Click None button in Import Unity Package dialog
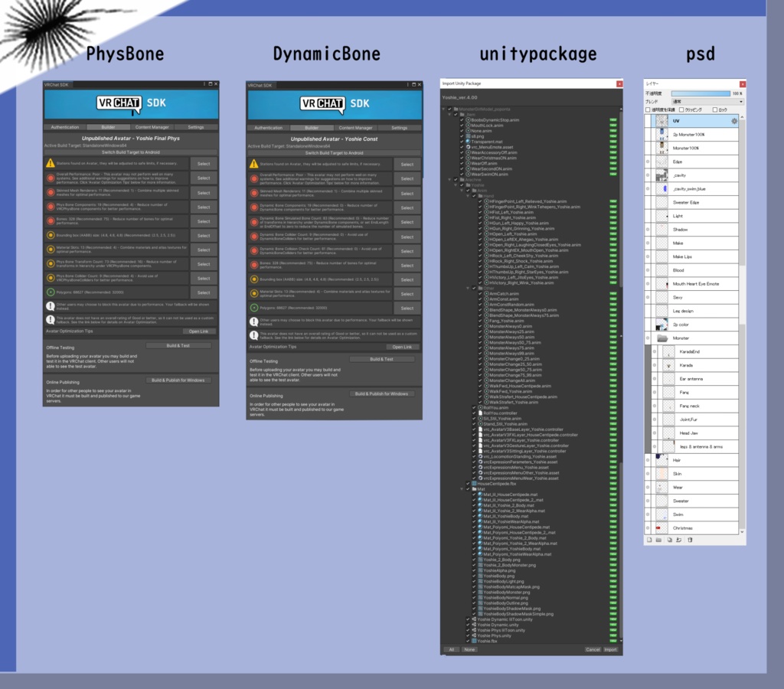This screenshot has height=689, width=784. (469, 649)
